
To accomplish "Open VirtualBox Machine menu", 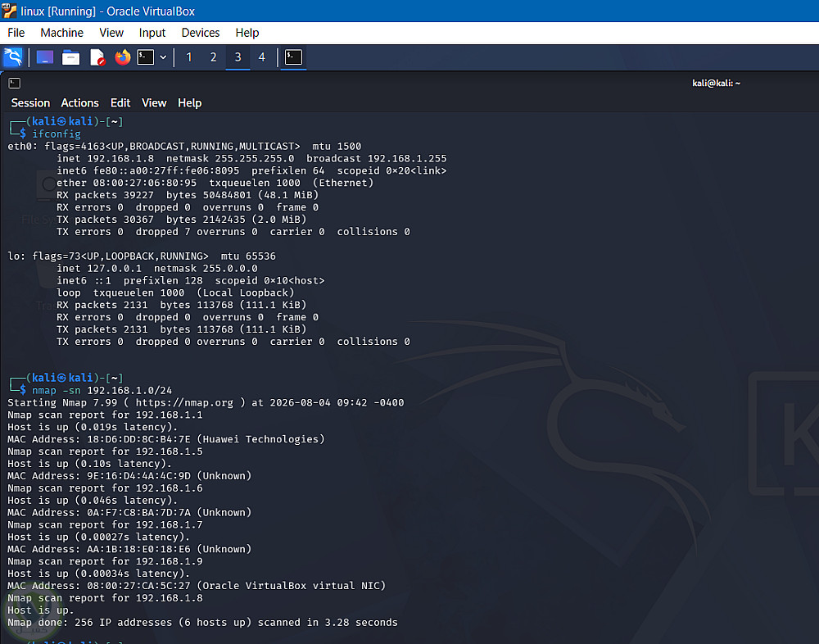I will point(61,33).
